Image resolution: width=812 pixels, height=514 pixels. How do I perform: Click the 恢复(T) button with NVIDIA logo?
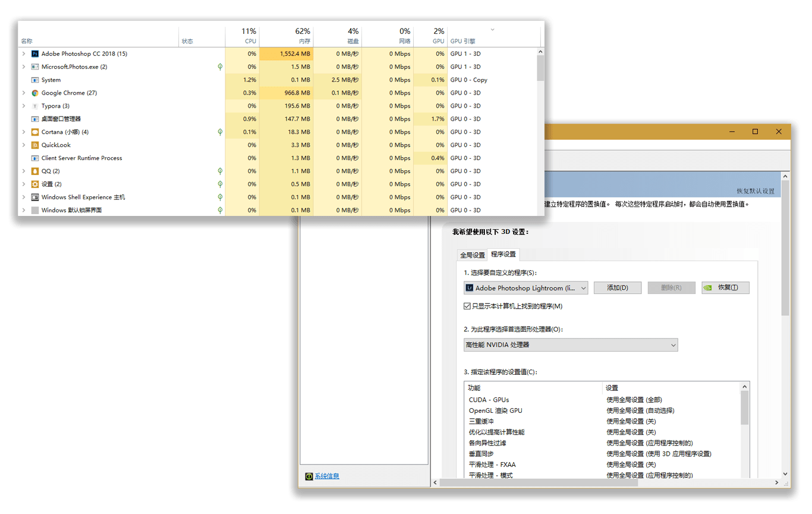pyautogui.click(x=725, y=288)
